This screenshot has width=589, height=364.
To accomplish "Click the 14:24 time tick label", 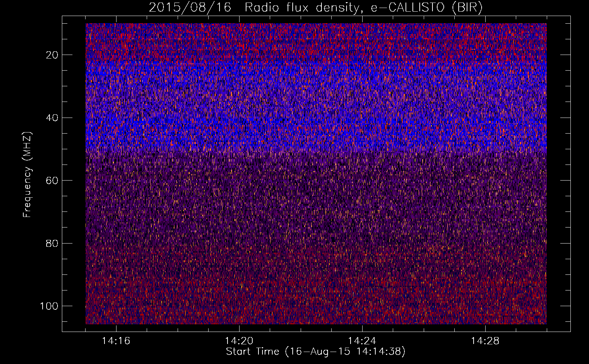I will click(362, 341).
